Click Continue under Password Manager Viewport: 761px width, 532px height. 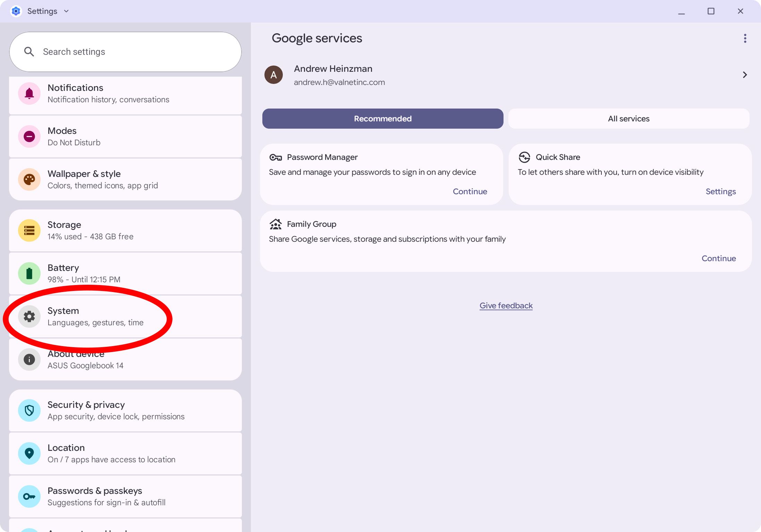pos(470,192)
